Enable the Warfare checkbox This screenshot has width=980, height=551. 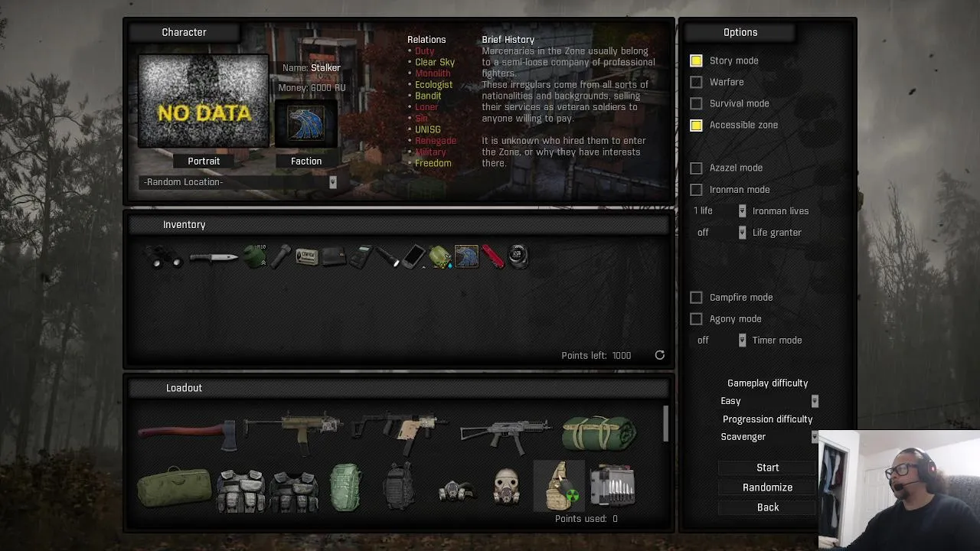pyautogui.click(x=696, y=82)
